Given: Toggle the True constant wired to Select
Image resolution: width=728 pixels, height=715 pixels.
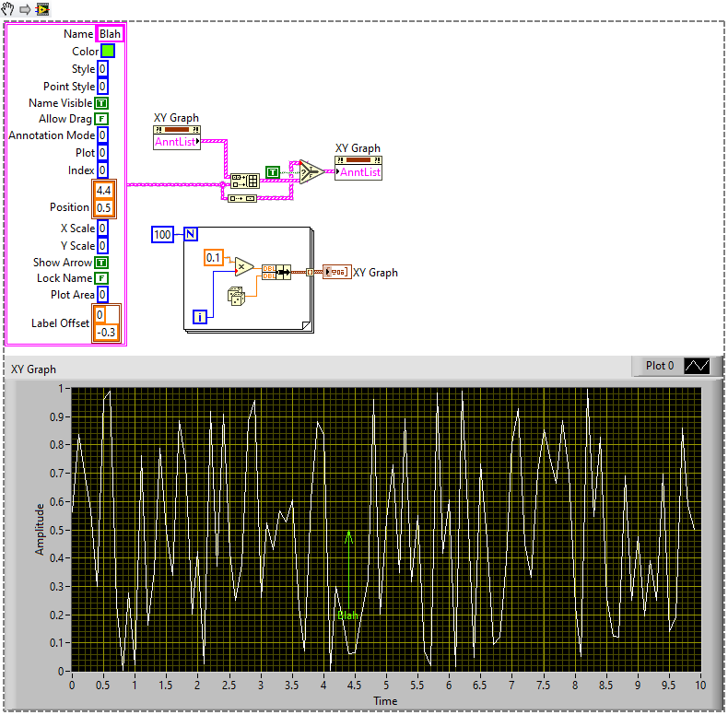Looking at the screenshot, I should [x=273, y=172].
